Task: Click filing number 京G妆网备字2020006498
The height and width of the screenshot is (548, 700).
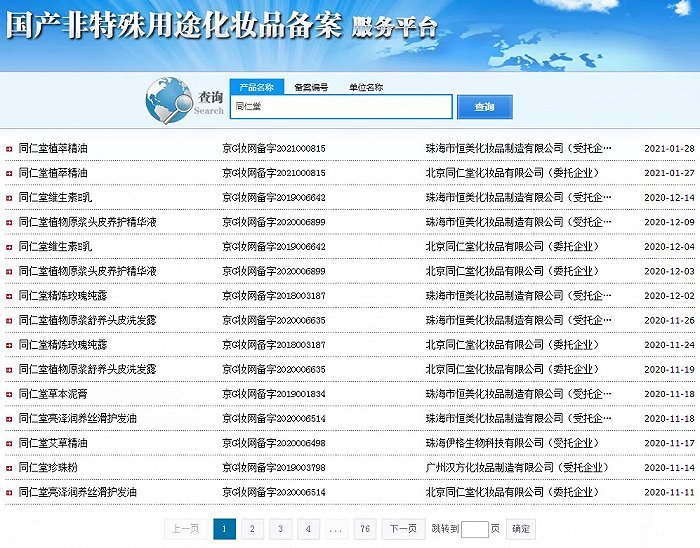Action: [x=274, y=444]
